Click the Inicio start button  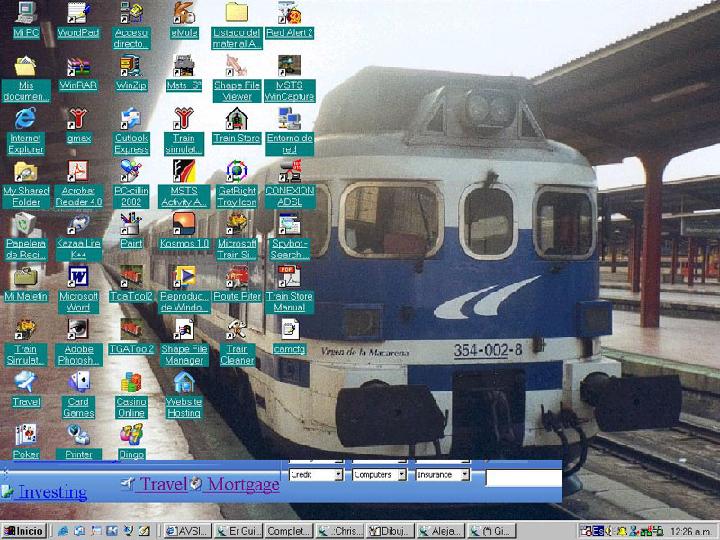[24, 530]
